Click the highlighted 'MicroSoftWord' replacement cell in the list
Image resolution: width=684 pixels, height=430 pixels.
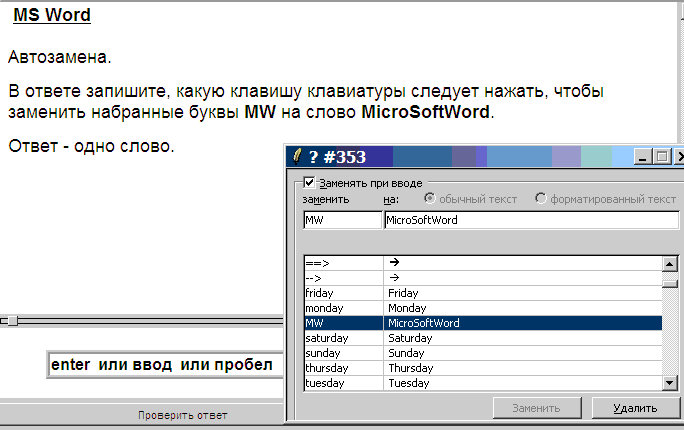coord(523,323)
